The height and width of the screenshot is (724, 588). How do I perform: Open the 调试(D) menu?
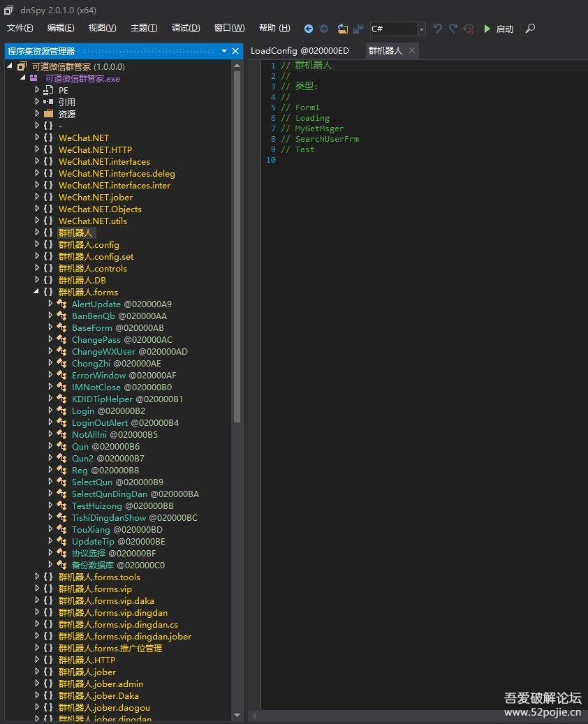point(186,28)
